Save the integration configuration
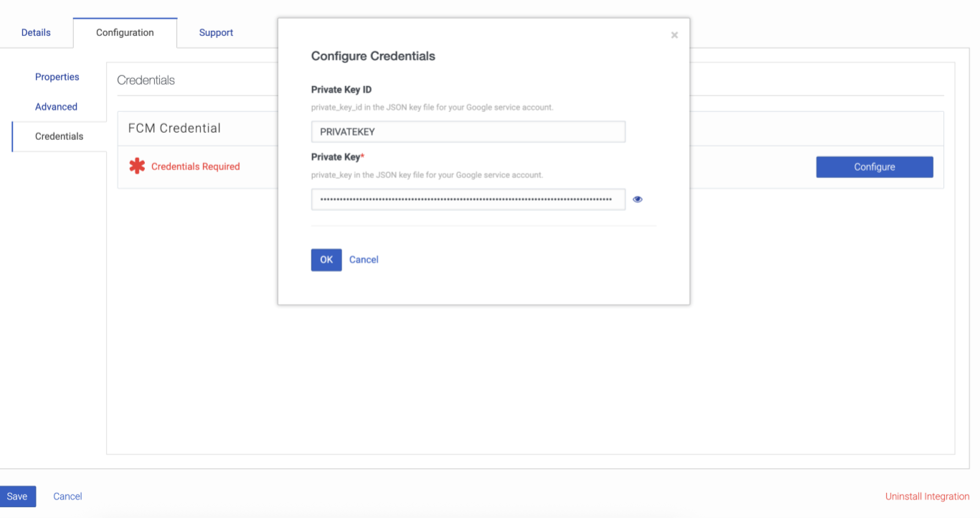This screenshot has height=518, width=980. tap(17, 496)
